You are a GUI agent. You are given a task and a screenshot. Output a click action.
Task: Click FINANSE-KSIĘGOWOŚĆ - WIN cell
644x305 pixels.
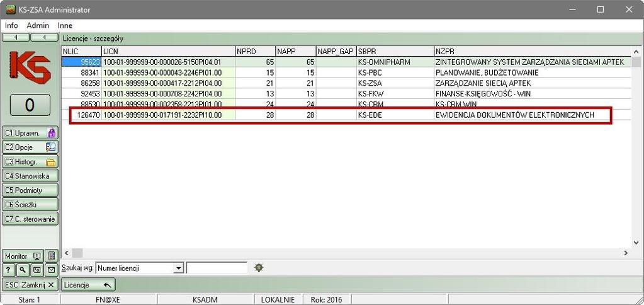(x=533, y=94)
